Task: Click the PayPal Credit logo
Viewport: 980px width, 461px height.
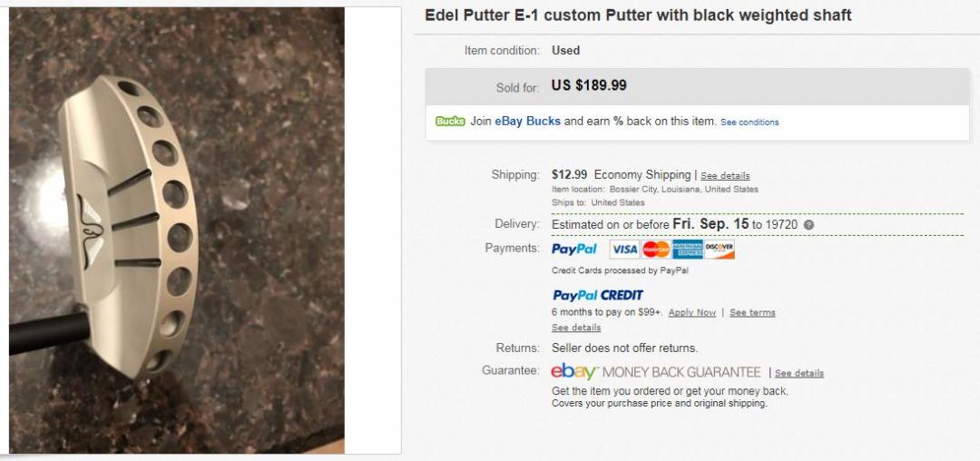Action: click(x=598, y=295)
